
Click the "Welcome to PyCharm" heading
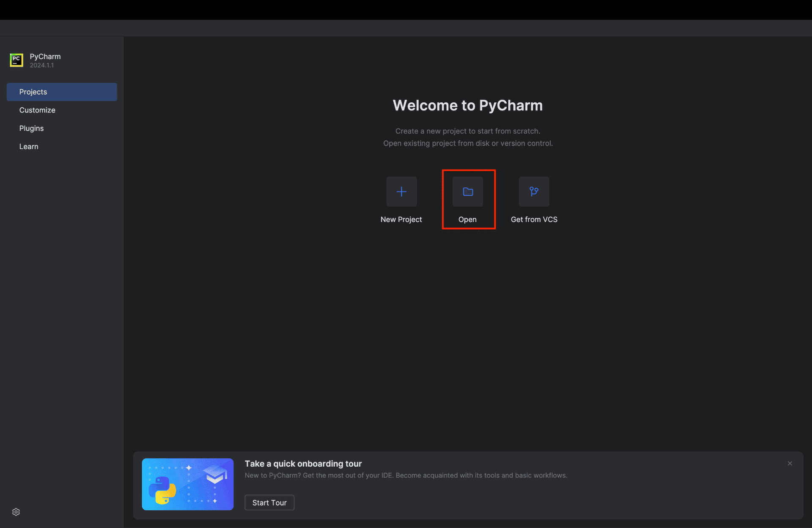467,105
